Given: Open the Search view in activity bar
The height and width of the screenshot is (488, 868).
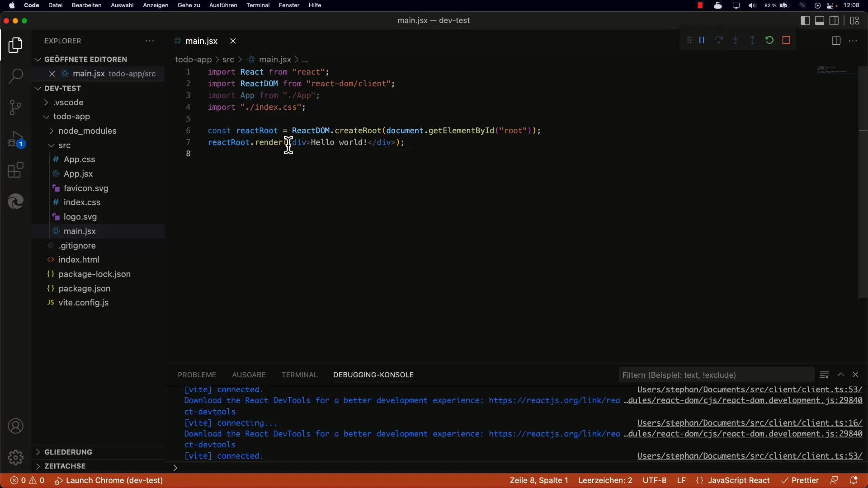Looking at the screenshot, I should click(x=15, y=76).
